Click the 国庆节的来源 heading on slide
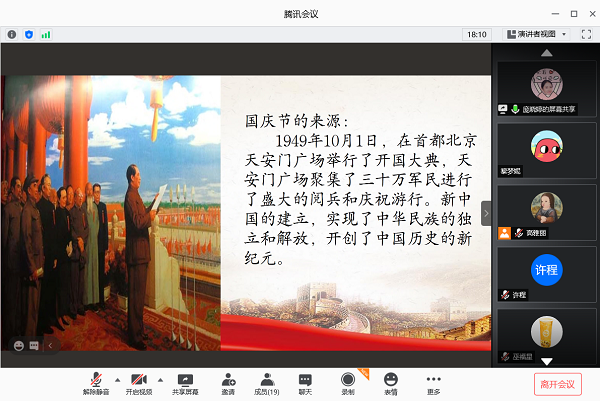Image resolution: width=600 pixels, height=401 pixels. [x=297, y=121]
